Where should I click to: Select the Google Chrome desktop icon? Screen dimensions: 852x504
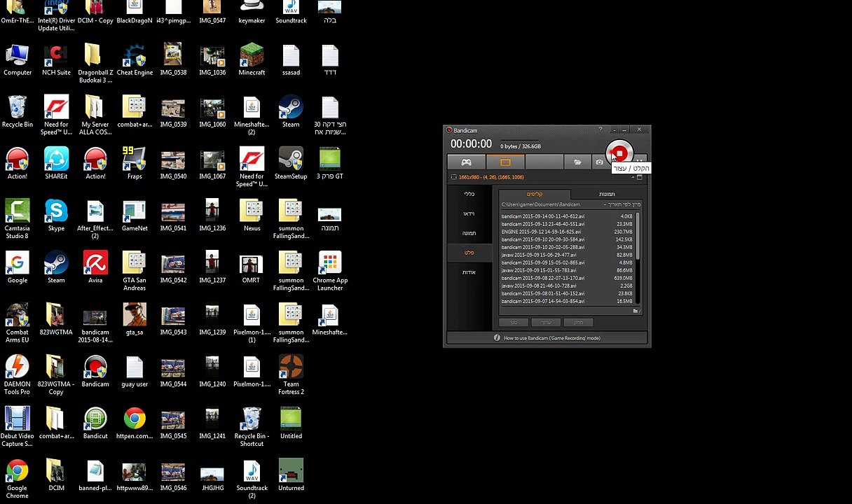click(18, 479)
